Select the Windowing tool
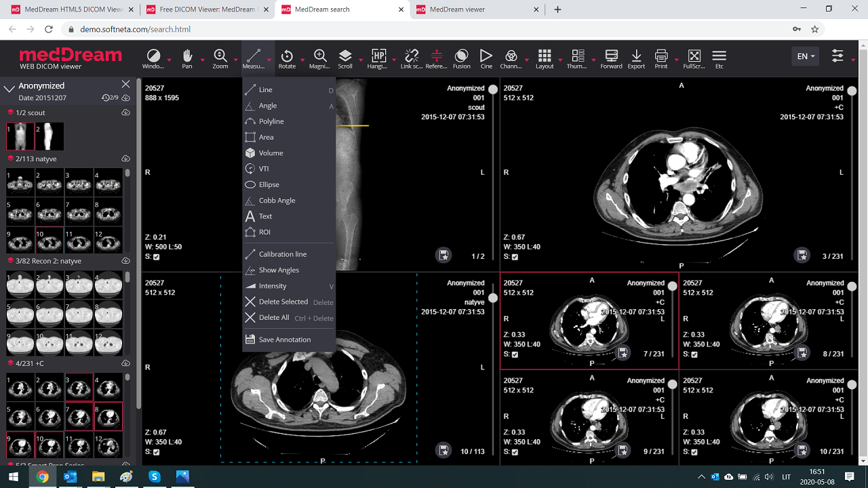The height and width of the screenshot is (488, 868). (153, 58)
